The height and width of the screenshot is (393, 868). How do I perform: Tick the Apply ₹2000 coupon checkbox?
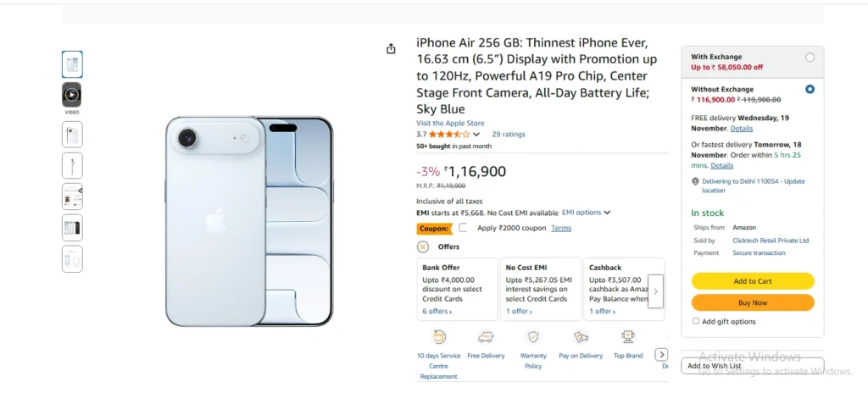click(x=463, y=228)
